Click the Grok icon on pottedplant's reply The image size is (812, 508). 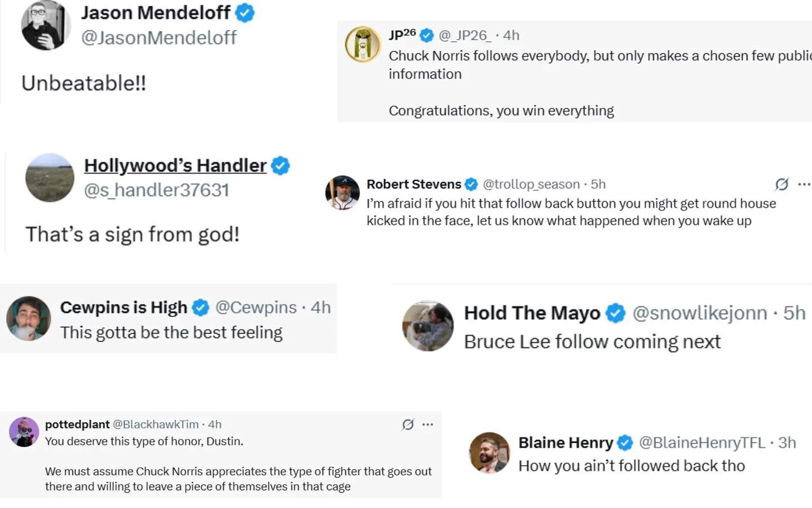click(x=408, y=424)
